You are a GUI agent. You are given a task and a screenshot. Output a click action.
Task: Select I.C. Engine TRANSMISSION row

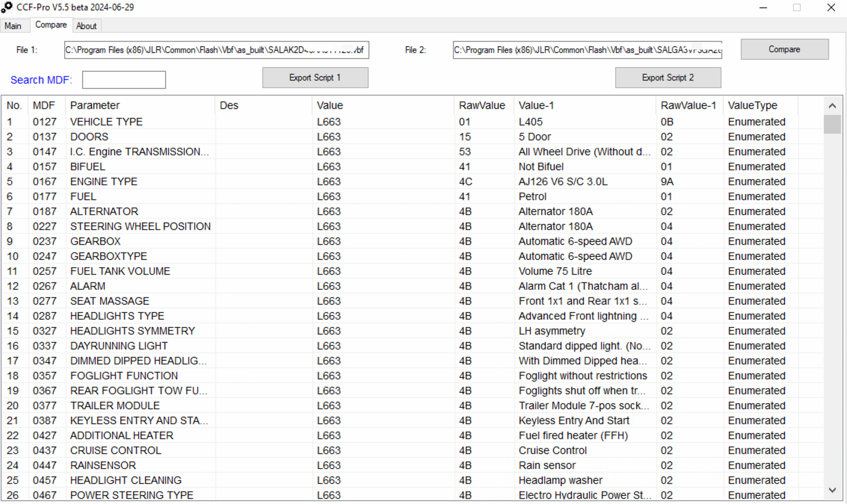[412, 152]
